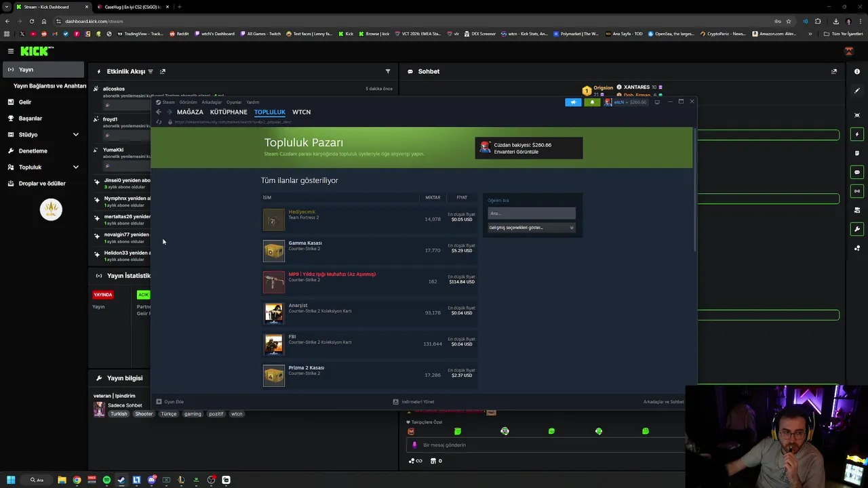Open Arkadaşlar menu in Steam
This screenshot has height=488, width=868.
(x=212, y=102)
